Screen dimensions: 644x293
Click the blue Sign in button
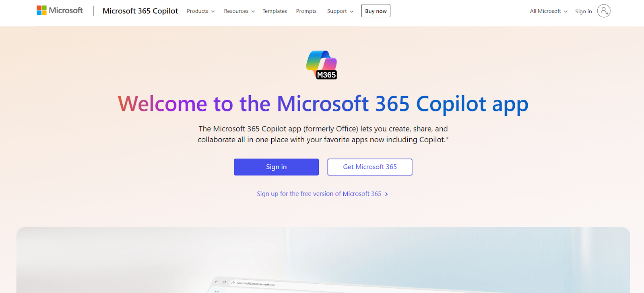coord(276,167)
